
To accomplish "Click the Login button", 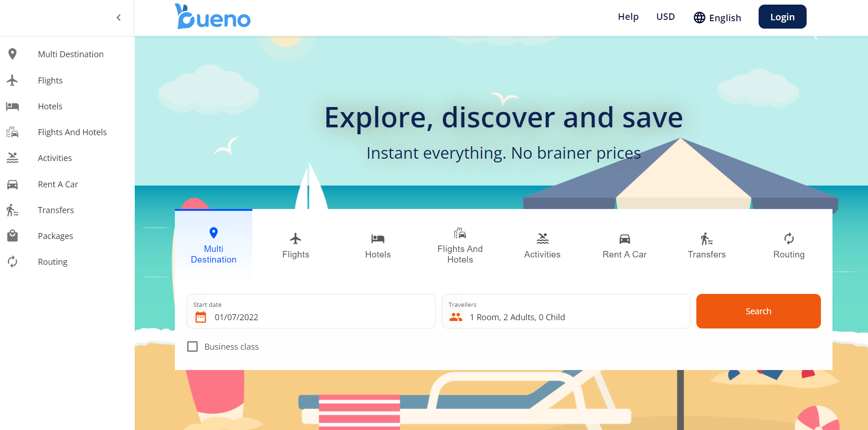I will pyautogui.click(x=782, y=17).
